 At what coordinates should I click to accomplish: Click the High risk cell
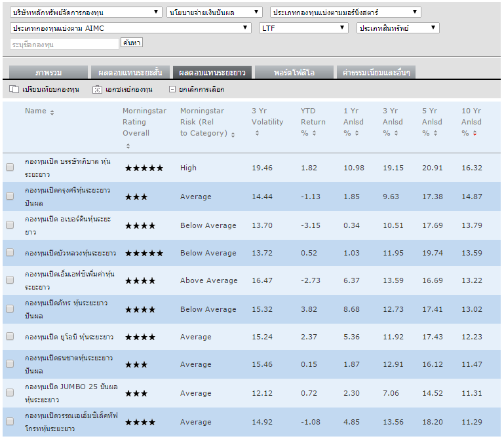point(188,168)
